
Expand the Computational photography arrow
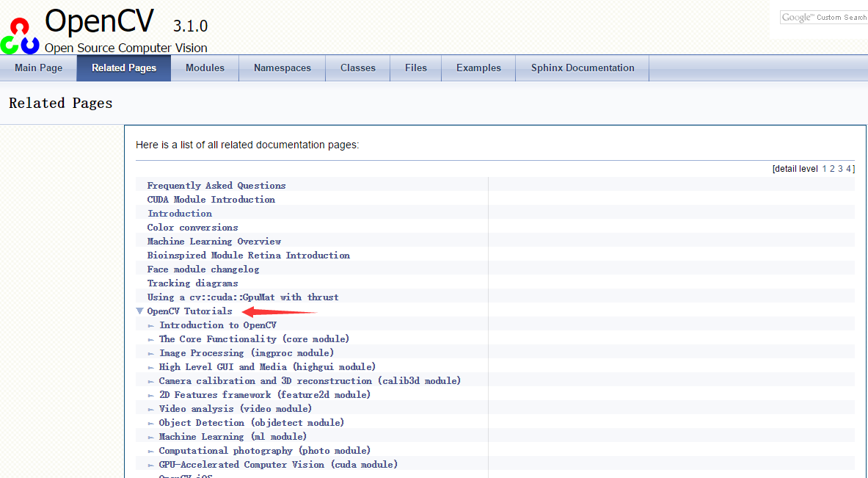click(x=151, y=452)
